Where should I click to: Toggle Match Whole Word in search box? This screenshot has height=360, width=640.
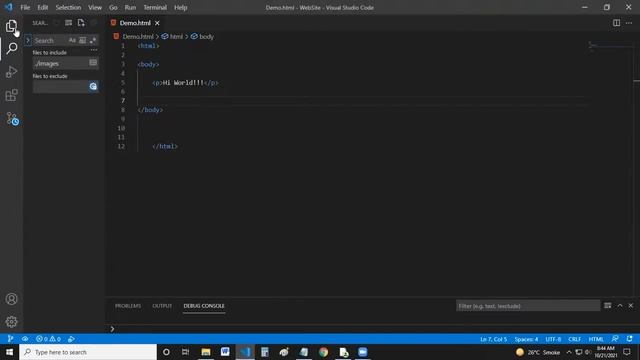coord(82,40)
